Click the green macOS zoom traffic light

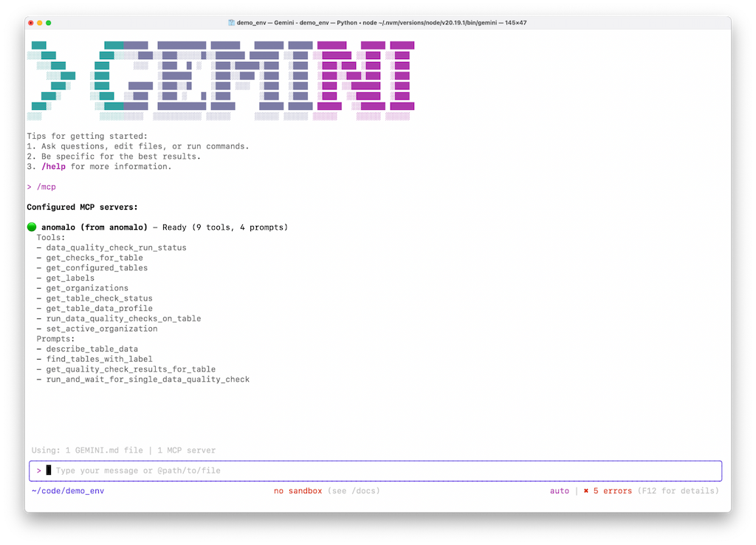click(49, 23)
